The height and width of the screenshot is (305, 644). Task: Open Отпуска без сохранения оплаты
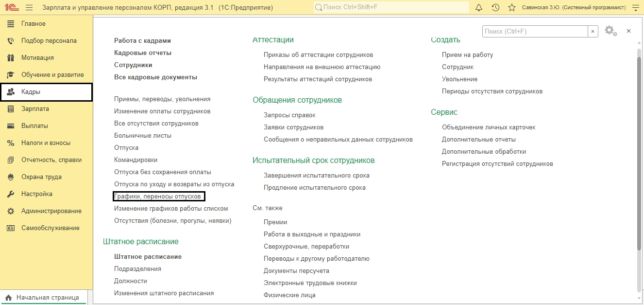point(163,172)
